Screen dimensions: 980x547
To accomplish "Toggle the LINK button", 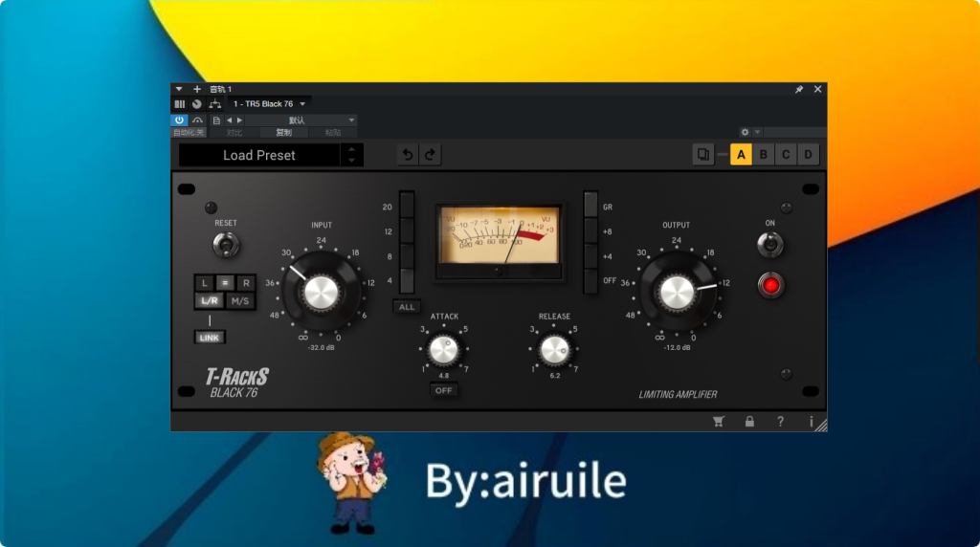I will click(210, 338).
